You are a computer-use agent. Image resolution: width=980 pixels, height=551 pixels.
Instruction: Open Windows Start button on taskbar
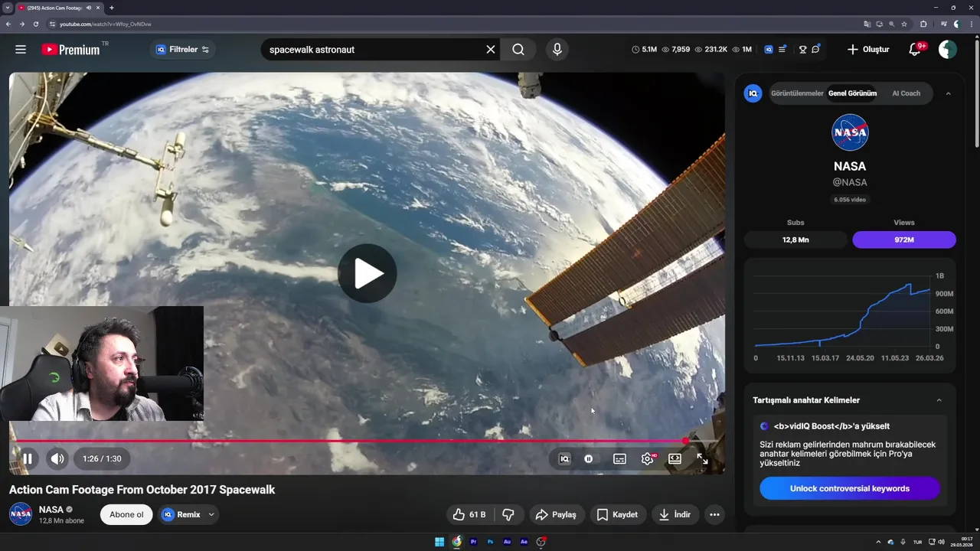click(439, 542)
